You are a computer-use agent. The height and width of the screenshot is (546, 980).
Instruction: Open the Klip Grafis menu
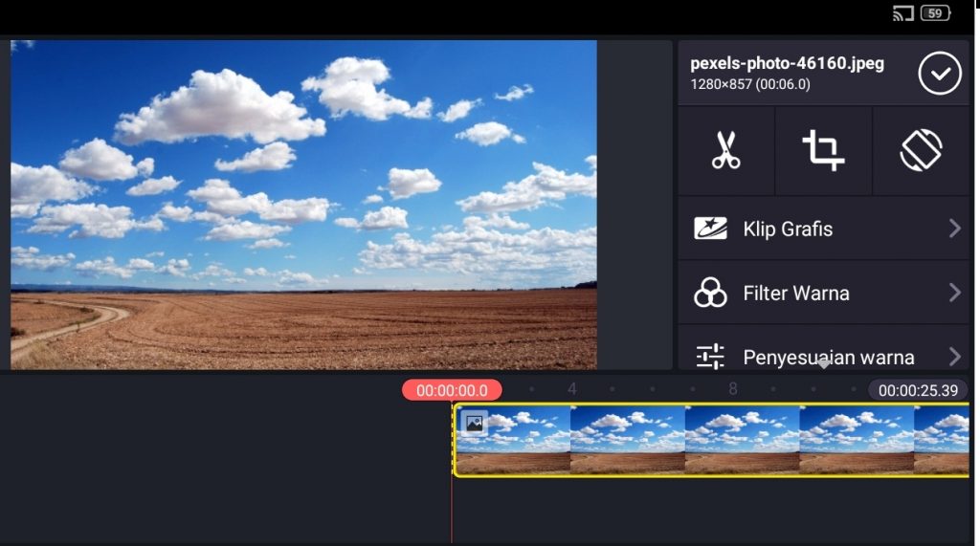pyautogui.click(x=824, y=229)
